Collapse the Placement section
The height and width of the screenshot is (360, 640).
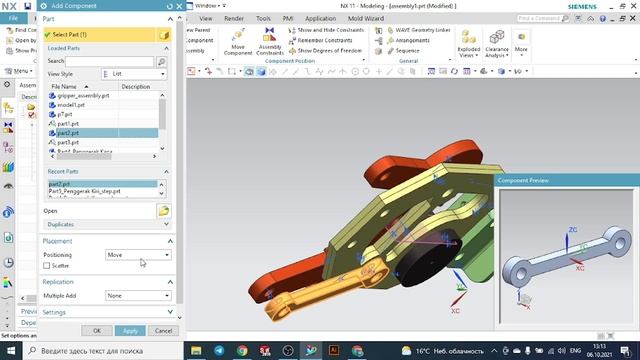(x=170, y=241)
